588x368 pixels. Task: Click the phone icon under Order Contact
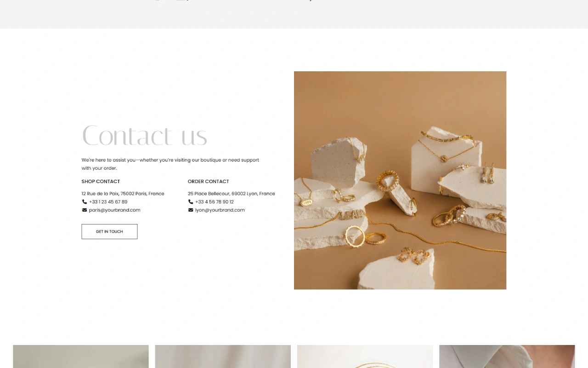(x=191, y=202)
